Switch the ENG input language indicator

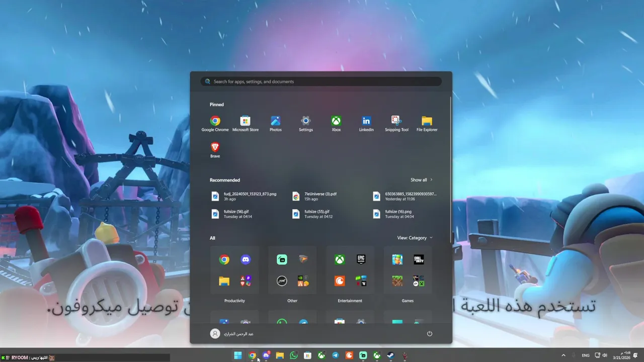pos(586,355)
